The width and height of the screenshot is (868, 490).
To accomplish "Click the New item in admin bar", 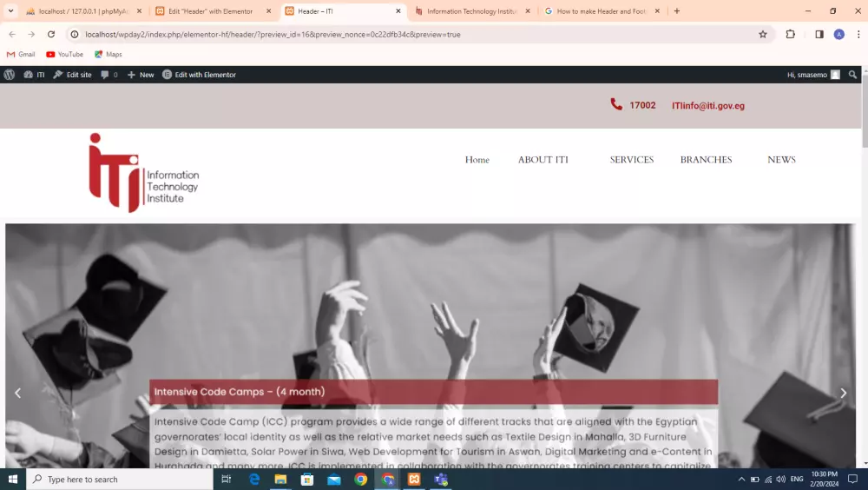I will pos(141,75).
